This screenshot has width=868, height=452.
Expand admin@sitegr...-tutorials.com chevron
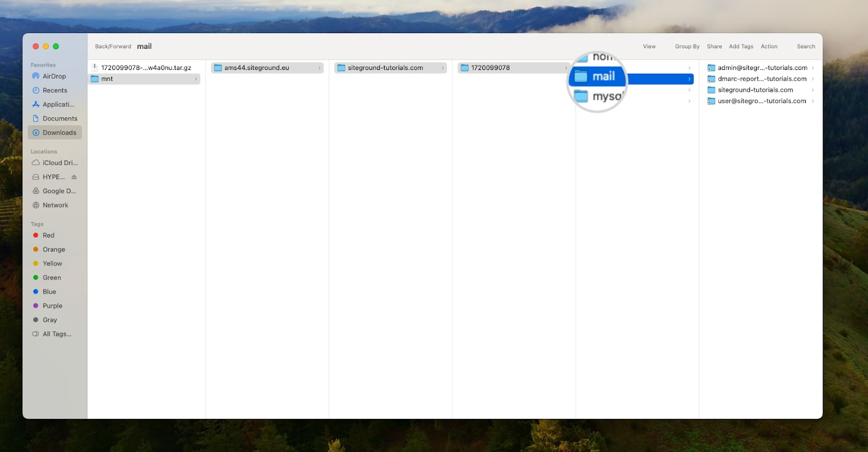[x=813, y=68]
